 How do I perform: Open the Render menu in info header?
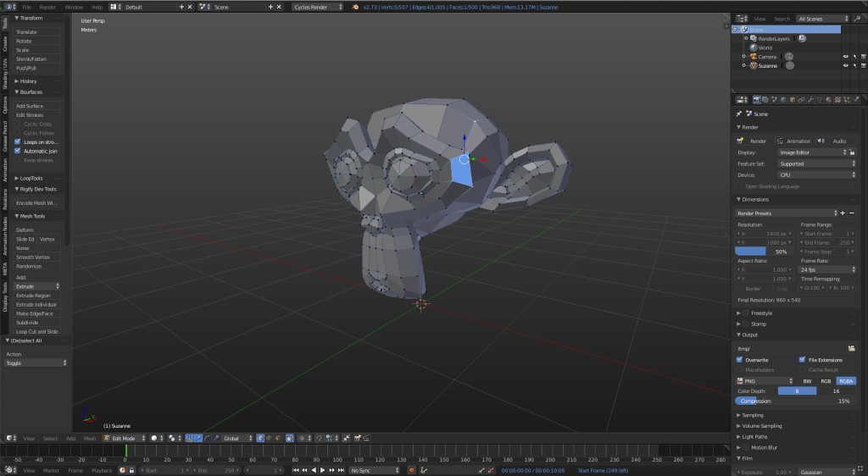pyautogui.click(x=47, y=7)
